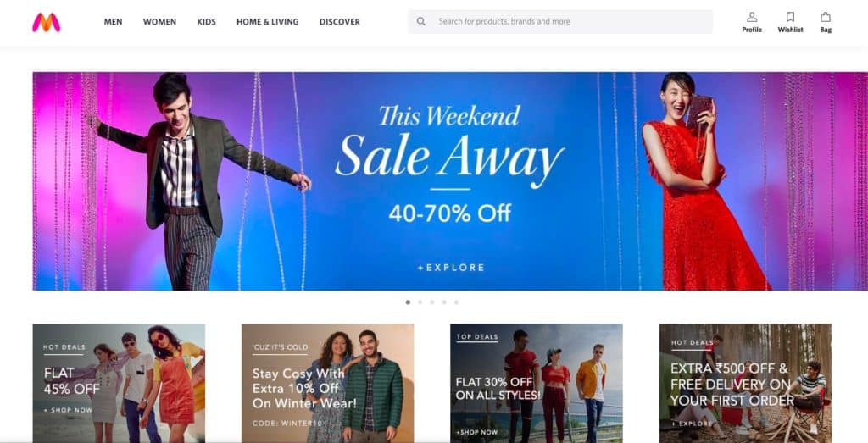868x443 pixels.
Task: Open the shopping Bag icon
Action: tap(826, 17)
